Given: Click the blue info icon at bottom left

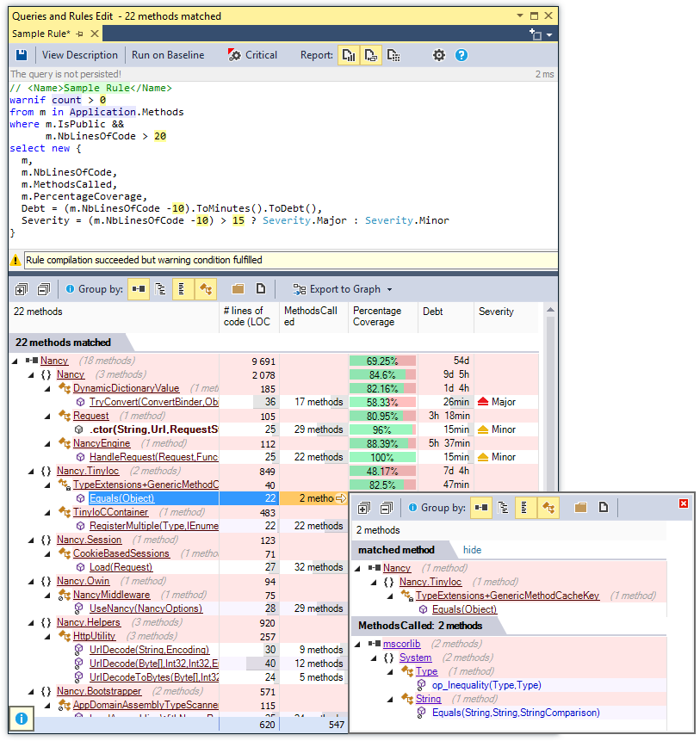Looking at the screenshot, I should (22, 718).
